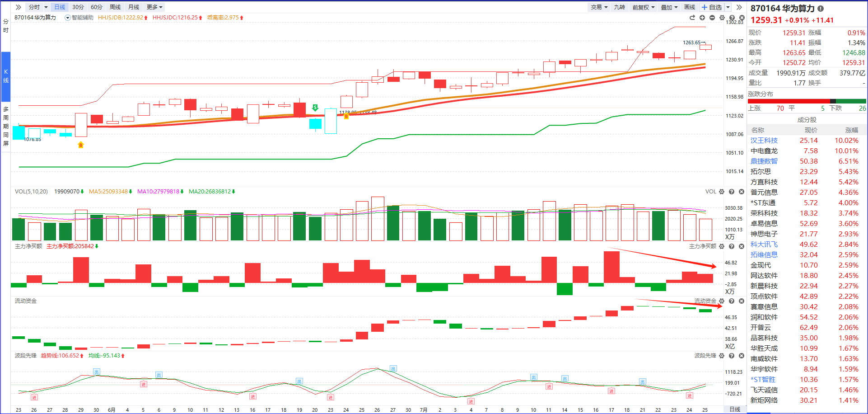Image resolution: width=868 pixels, height=414 pixels.
Task: Select the 中电鑫龙 row in constituents list
Action: tap(807, 151)
